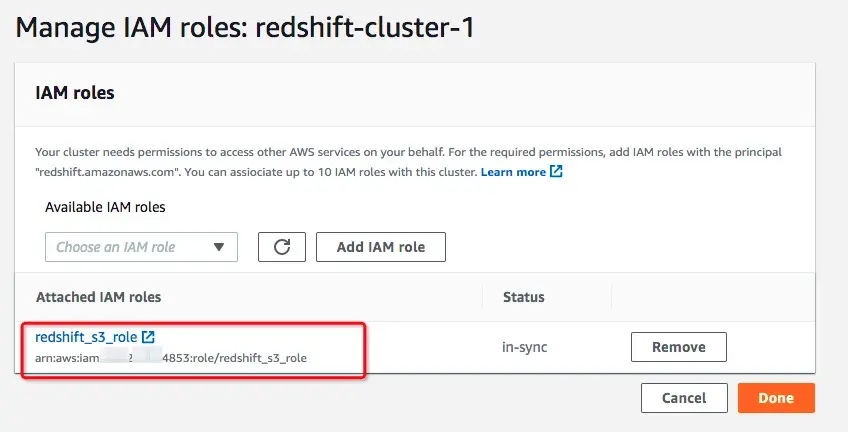The width and height of the screenshot is (848, 432).
Task: Open the Choose an IAM role dropdown
Action: click(141, 247)
